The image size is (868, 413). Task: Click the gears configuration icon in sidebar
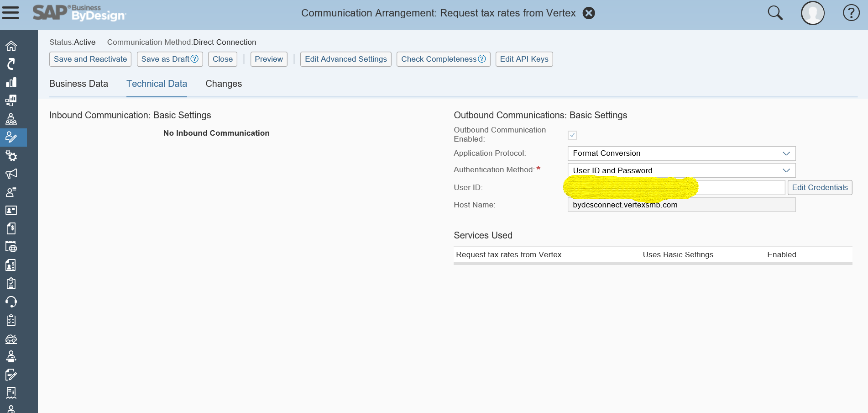(x=11, y=156)
